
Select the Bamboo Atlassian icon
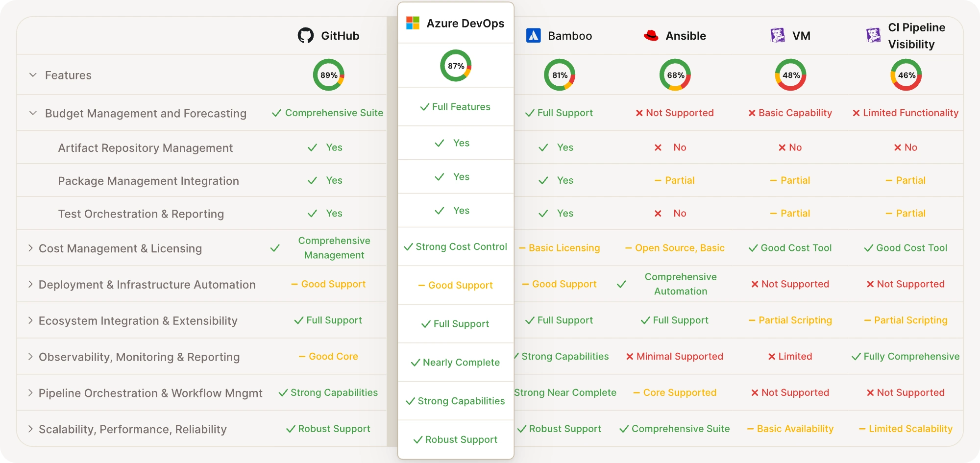[534, 35]
